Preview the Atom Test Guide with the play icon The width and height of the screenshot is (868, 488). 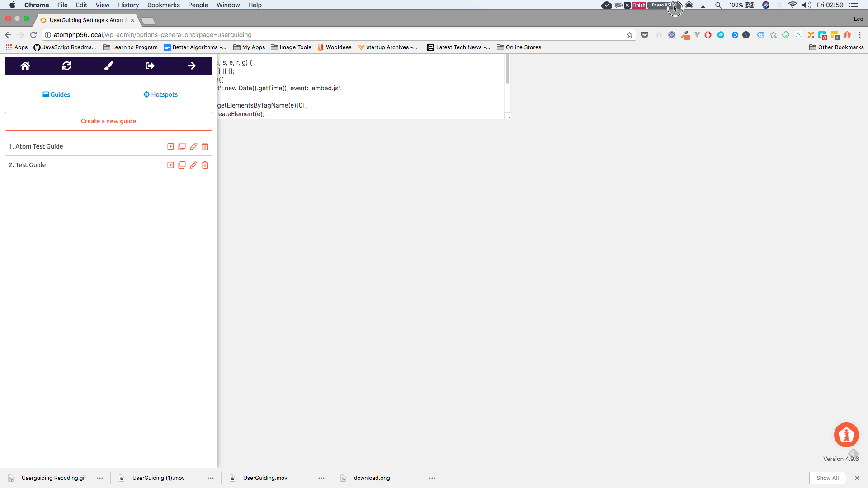tap(170, 146)
